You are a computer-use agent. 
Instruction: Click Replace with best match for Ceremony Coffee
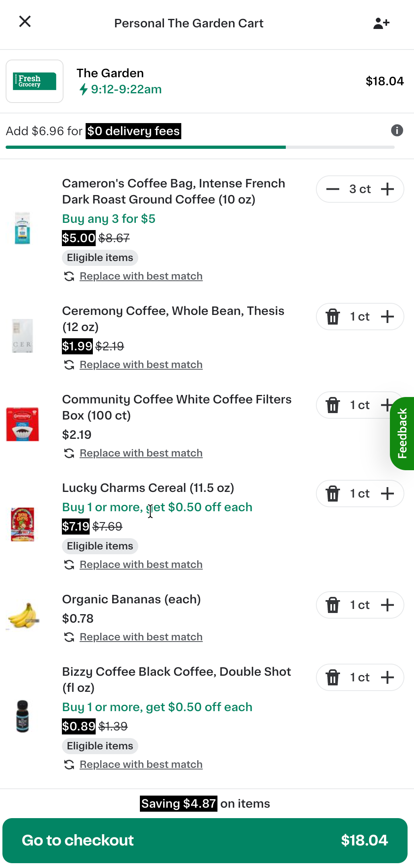click(141, 364)
